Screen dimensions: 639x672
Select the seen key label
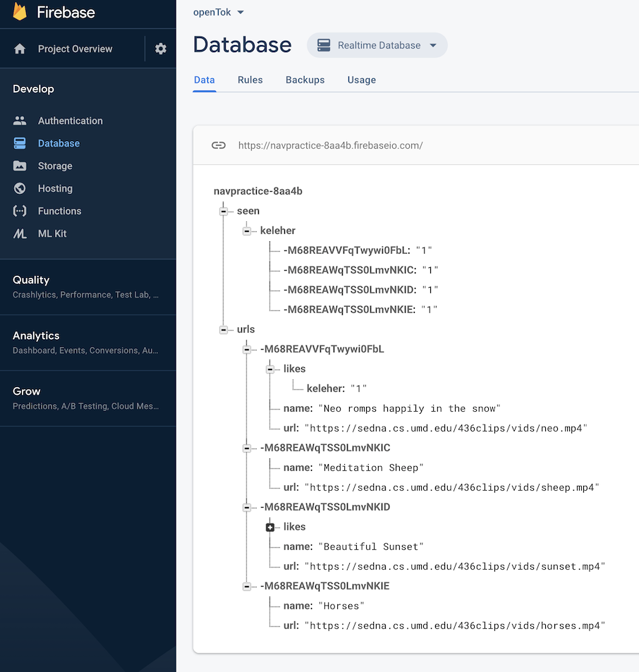248,211
